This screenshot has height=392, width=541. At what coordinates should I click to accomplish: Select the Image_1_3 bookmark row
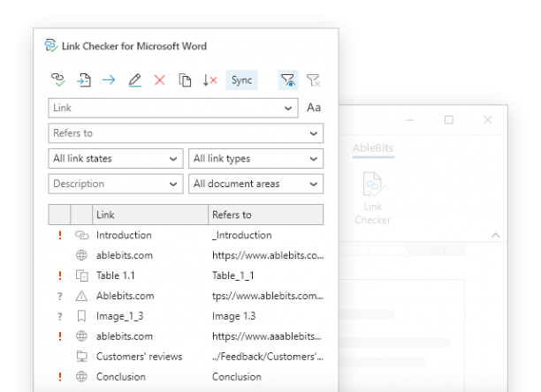(x=186, y=316)
